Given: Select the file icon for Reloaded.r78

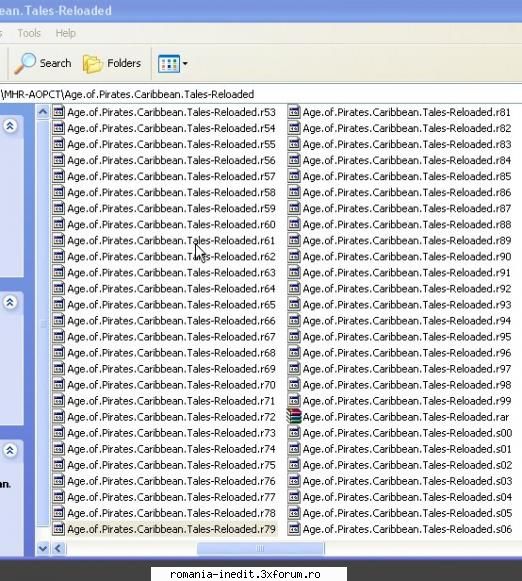Looking at the screenshot, I should (59, 513).
